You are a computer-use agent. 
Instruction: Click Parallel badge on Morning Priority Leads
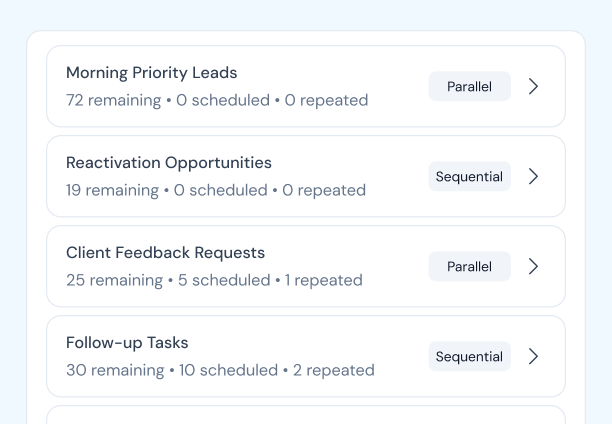pos(470,86)
